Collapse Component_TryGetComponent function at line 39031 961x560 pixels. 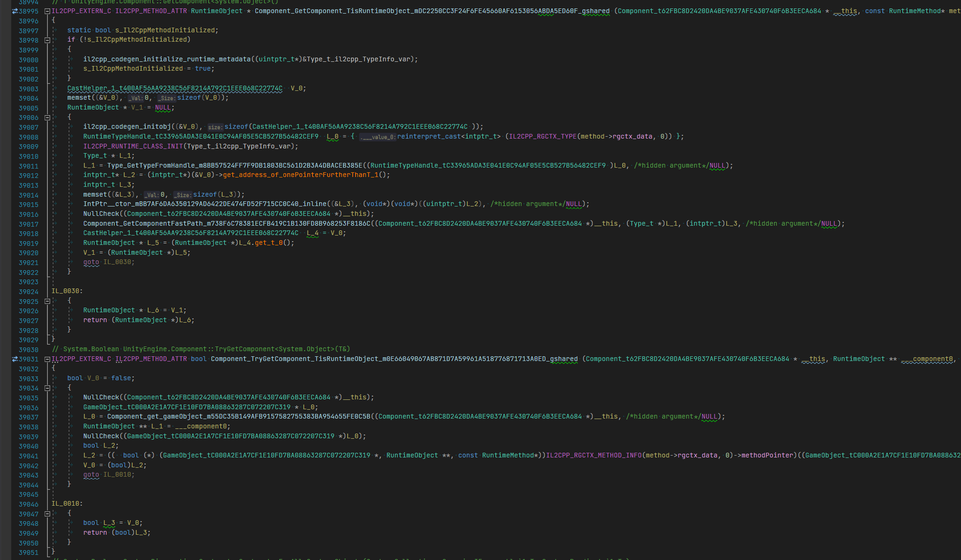(47, 359)
